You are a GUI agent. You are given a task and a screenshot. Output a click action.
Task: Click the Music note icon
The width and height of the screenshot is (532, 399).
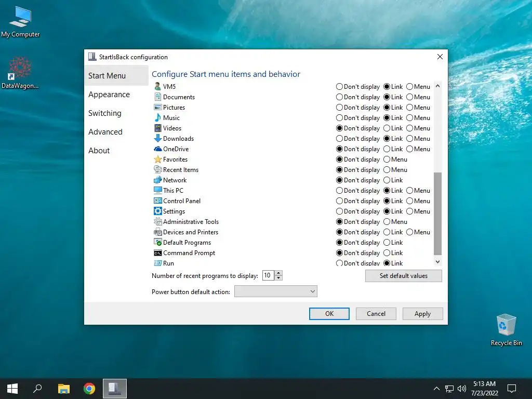tap(157, 118)
